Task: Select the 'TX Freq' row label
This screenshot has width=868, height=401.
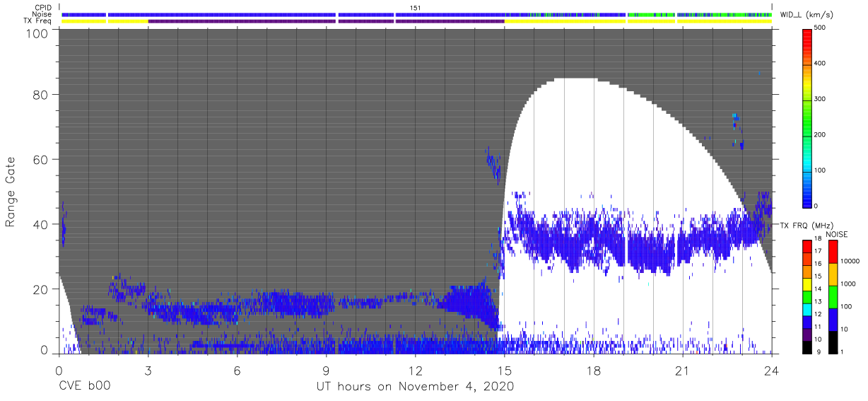Action: coord(39,21)
